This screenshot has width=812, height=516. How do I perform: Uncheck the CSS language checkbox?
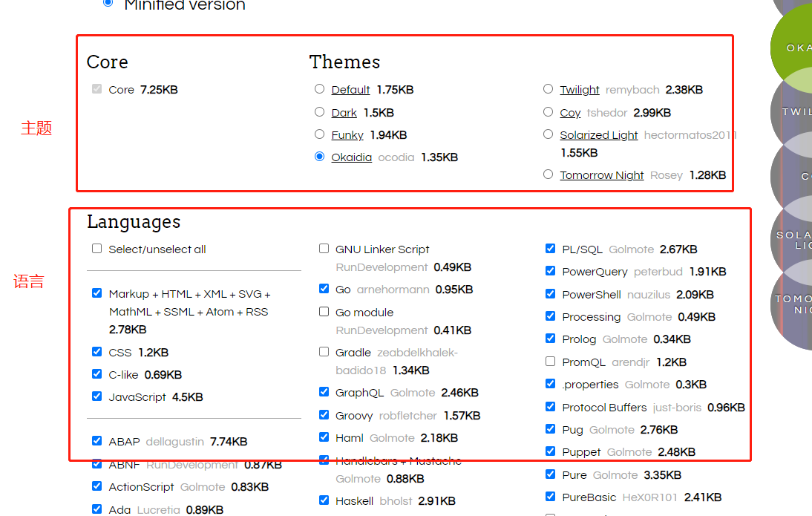pyautogui.click(x=96, y=352)
